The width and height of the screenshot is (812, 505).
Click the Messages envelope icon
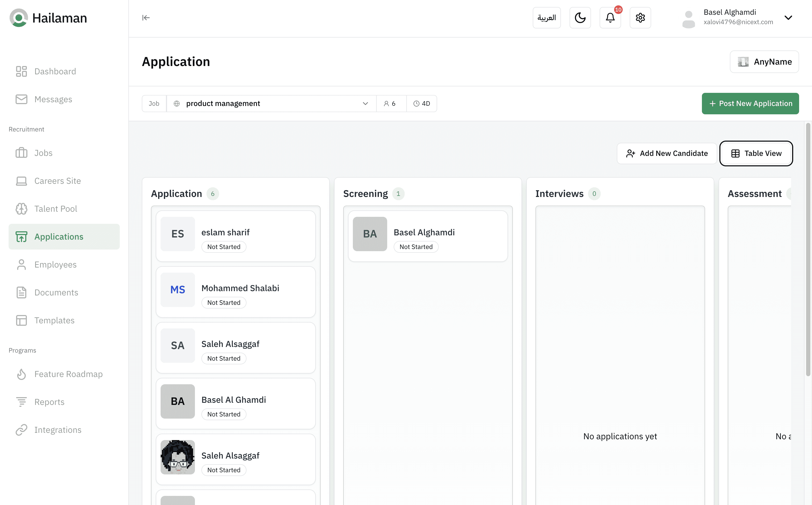coord(21,99)
